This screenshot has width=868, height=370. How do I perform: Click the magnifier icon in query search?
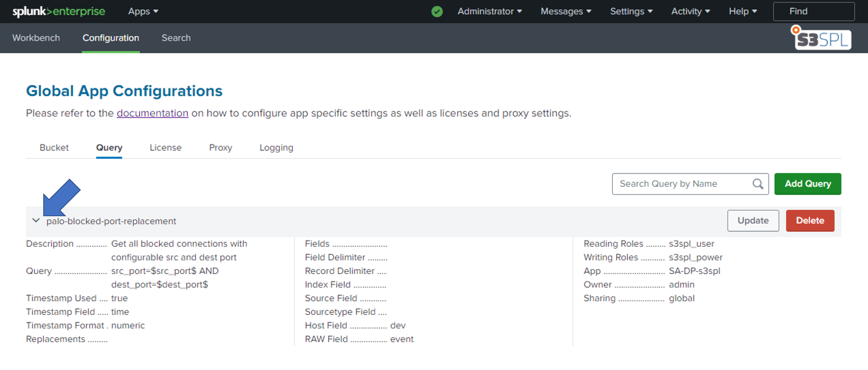tap(758, 184)
